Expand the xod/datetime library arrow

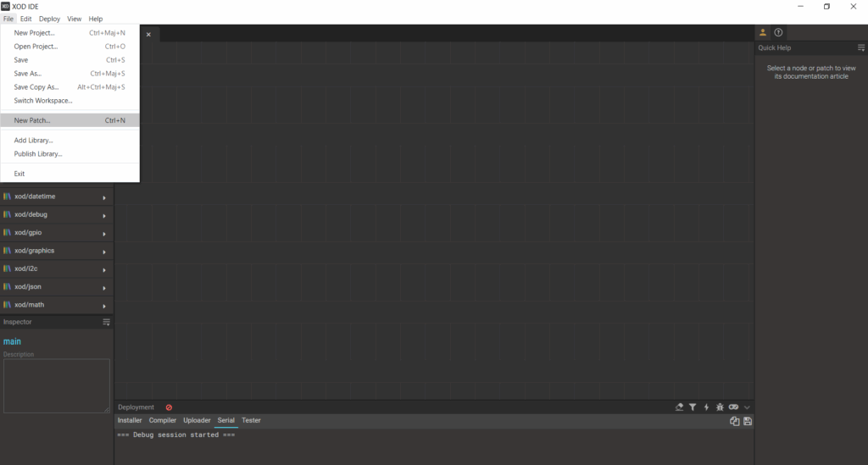point(104,197)
